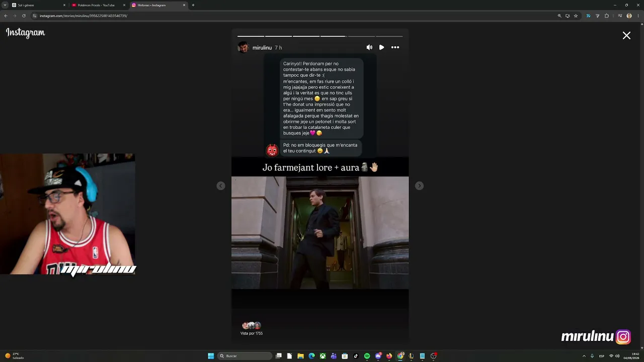Image resolution: width=644 pixels, height=362 pixels.
Task: Click the Instagram logo
Action: 25,33
